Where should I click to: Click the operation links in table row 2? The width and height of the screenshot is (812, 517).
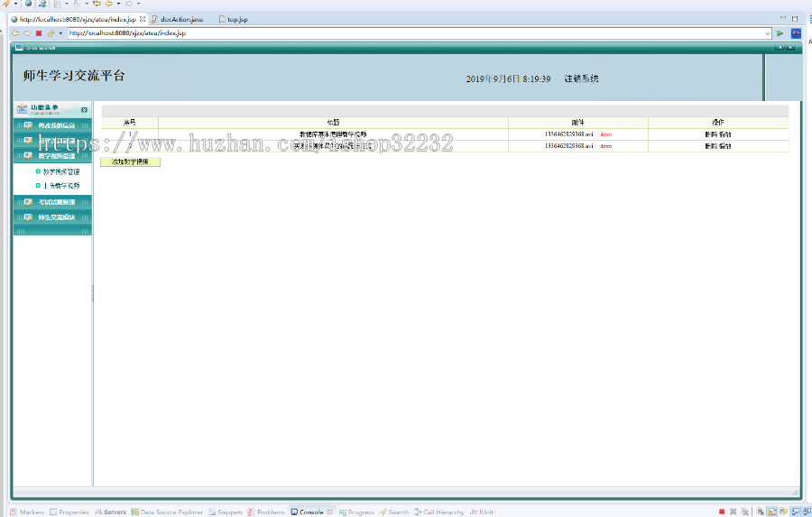pyautogui.click(x=718, y=146)
